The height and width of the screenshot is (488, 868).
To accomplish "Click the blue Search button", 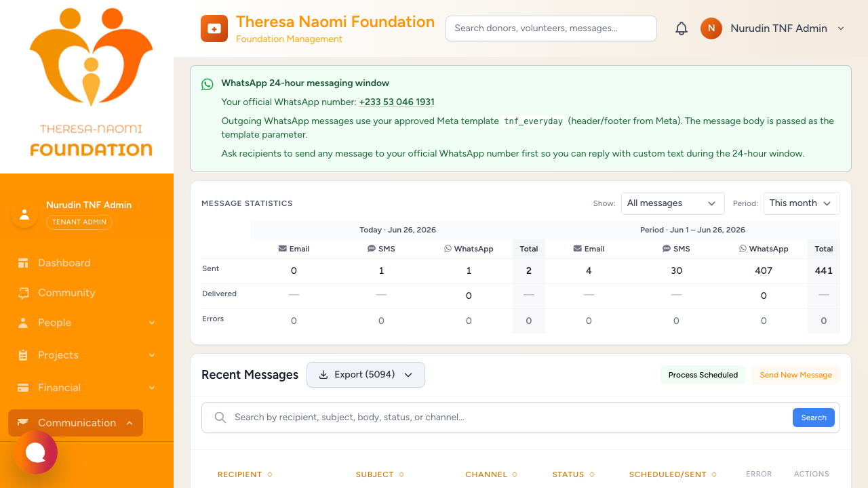I will coord(814,418).
